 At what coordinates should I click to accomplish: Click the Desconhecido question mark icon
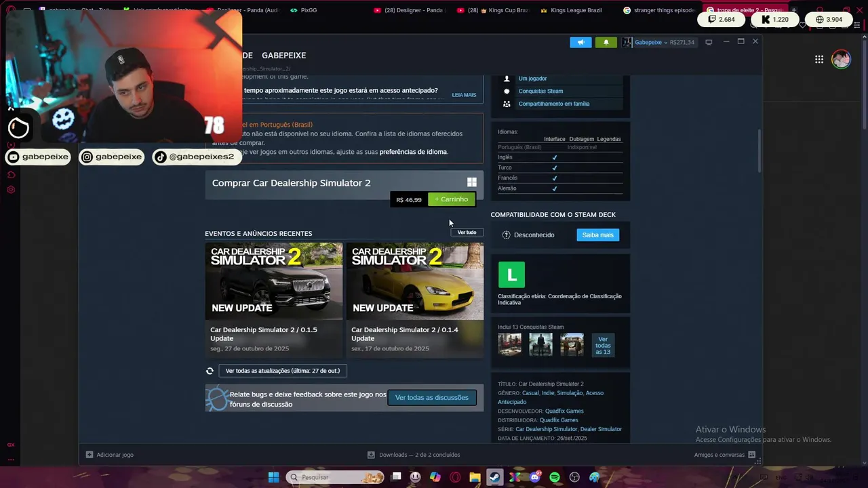(x=506, y=235)
